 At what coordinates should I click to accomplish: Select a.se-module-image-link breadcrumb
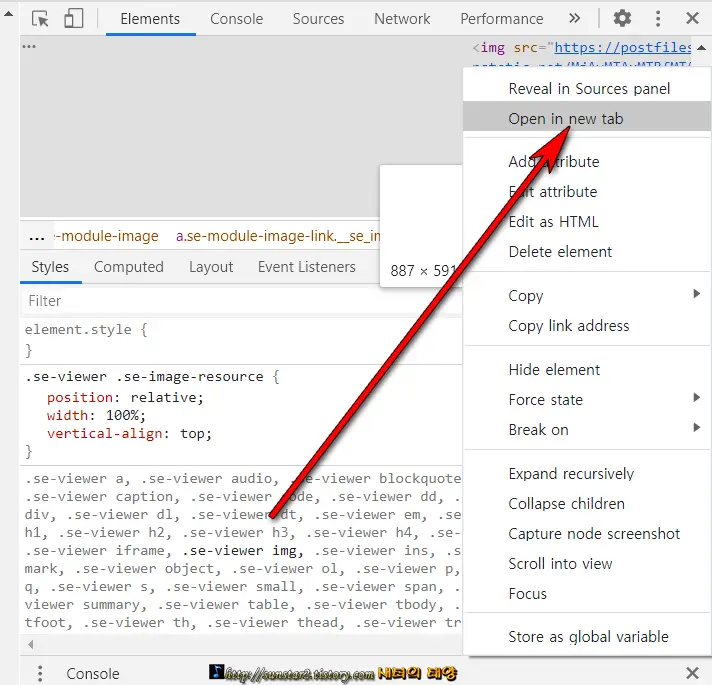pyautogui.click(x=278, y=236)
